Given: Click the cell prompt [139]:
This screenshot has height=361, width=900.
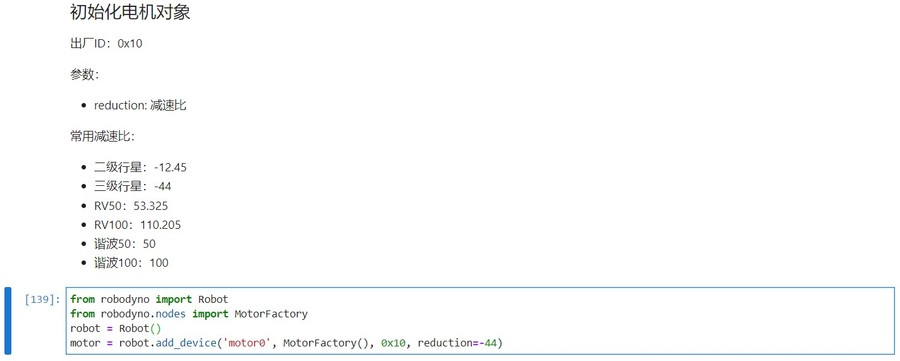Looking at the screenshot, I should (x=42, y=300).
